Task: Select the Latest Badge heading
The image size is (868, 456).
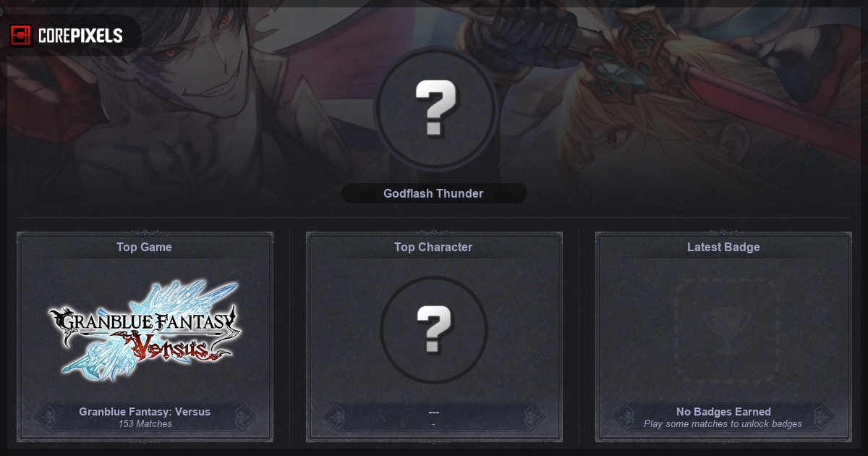Action: coord(723,247)
